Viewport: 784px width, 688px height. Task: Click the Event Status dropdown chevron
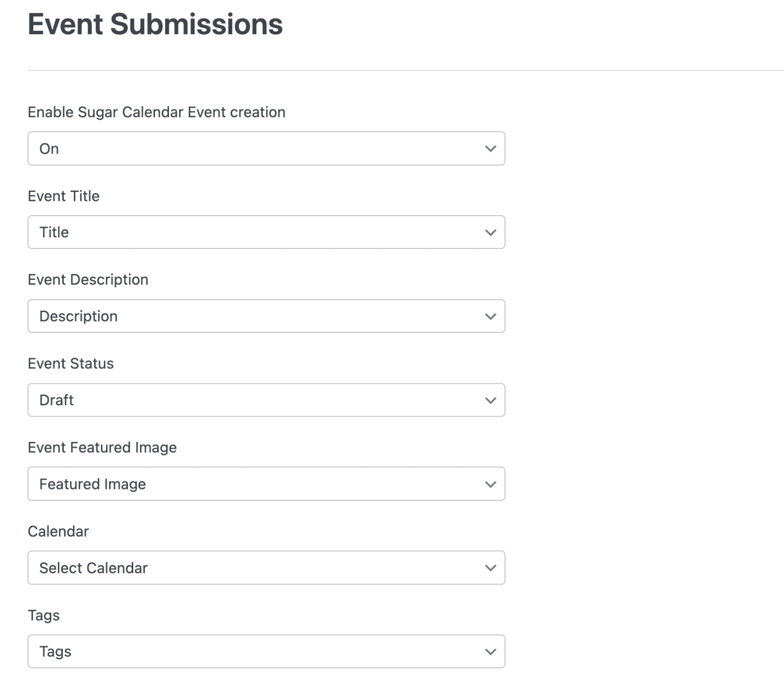point(490,400)
